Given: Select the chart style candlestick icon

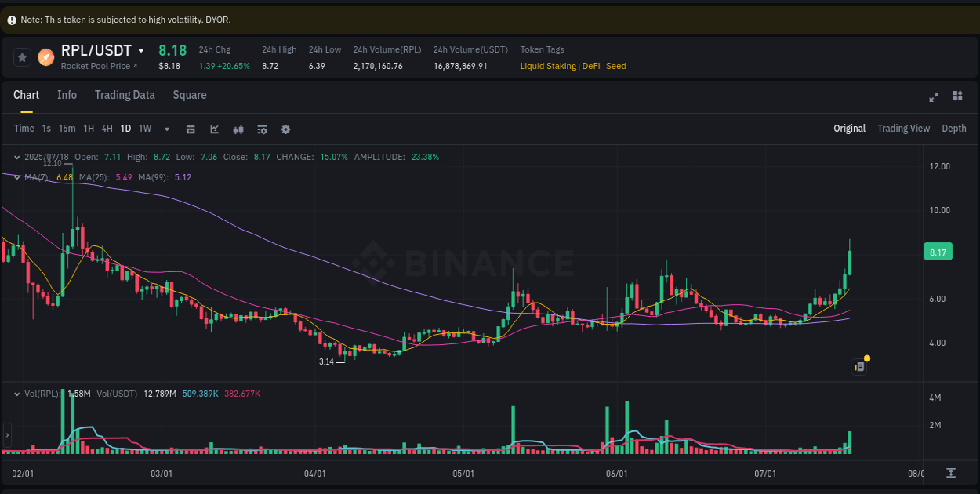Looking at the screenshot, I should (238, 129).
